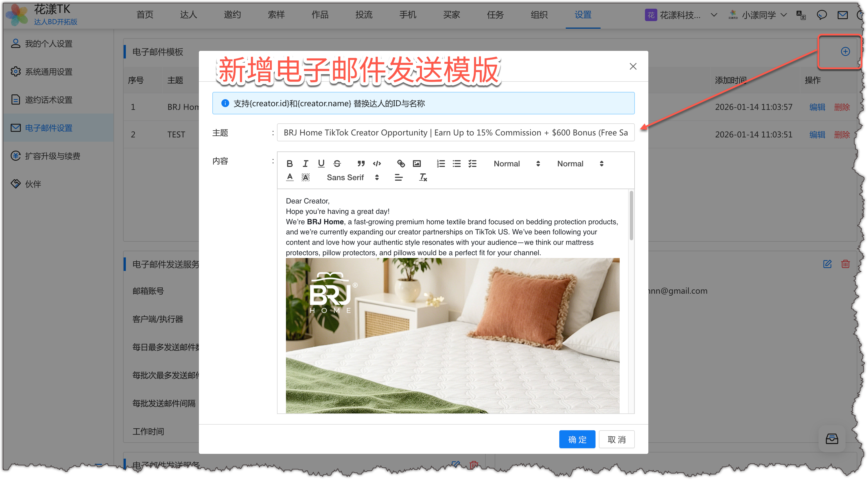Screen dimensions: 868x480
Task: Select 电子邮件设置 in the sidebar
Action: point(58,128)
